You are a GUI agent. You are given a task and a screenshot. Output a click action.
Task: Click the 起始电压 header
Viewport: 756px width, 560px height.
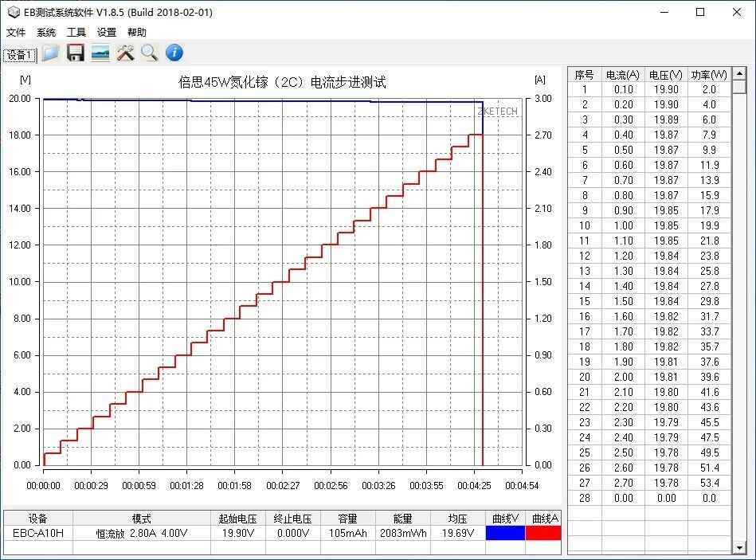coord(237,519)
